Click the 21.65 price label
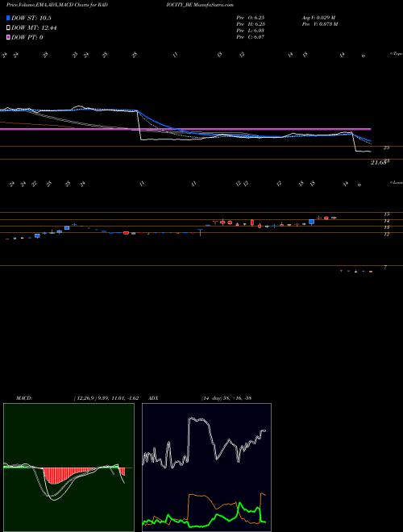The image size is (403, 532). click(x=378, y=163)
